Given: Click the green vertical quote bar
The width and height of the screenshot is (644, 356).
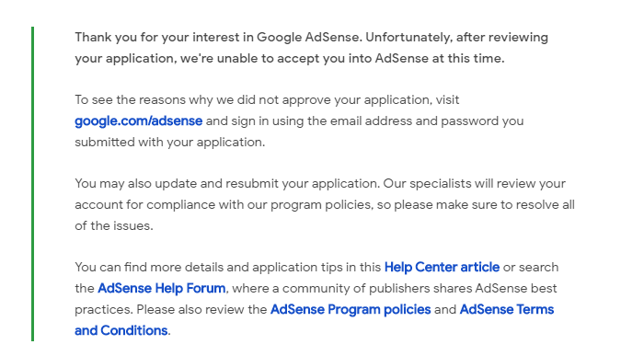Looking at the screenshot, I should 32,184.
